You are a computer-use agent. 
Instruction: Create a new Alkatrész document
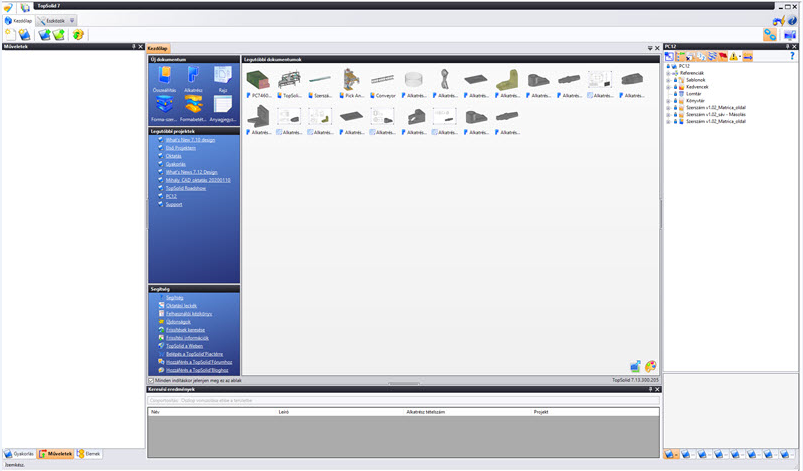tap(194, 78)
